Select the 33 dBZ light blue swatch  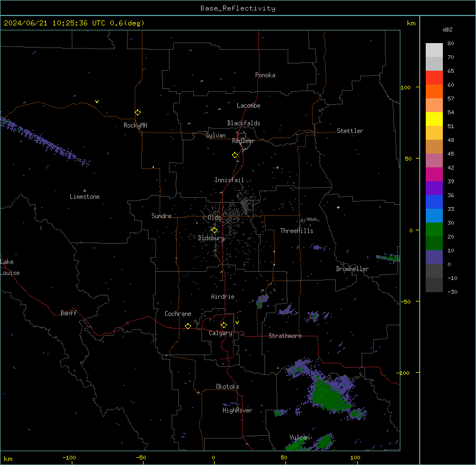434,215
